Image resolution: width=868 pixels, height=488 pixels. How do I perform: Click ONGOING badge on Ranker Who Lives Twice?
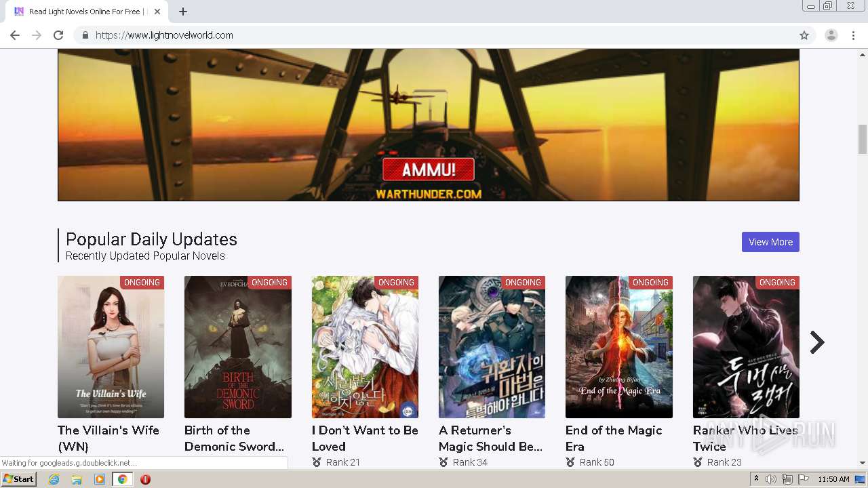pos(777,283)
